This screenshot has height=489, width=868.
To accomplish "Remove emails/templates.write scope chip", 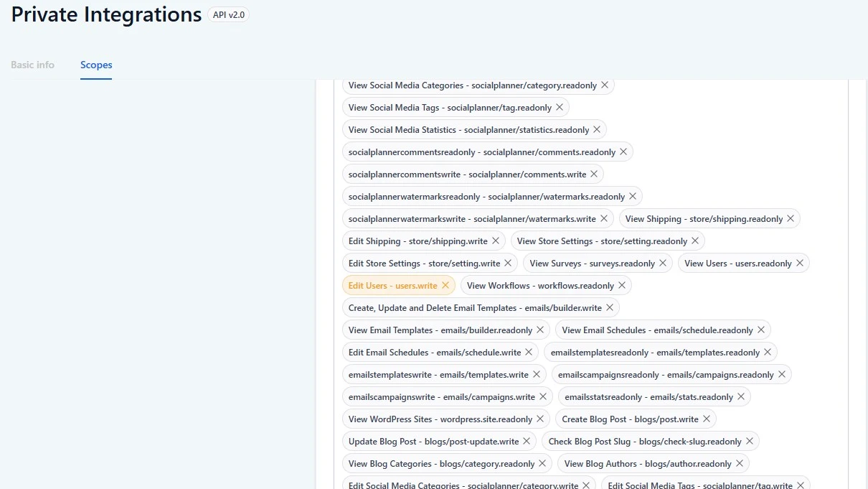I will tap(537, 375).
